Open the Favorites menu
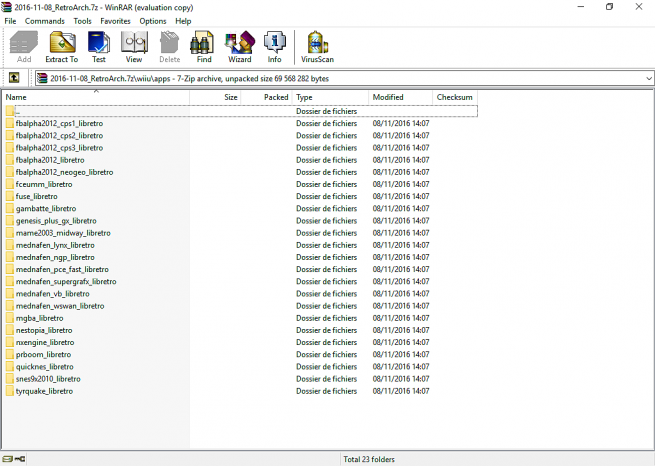The image size is (655, 466). [x=115, y=21]
